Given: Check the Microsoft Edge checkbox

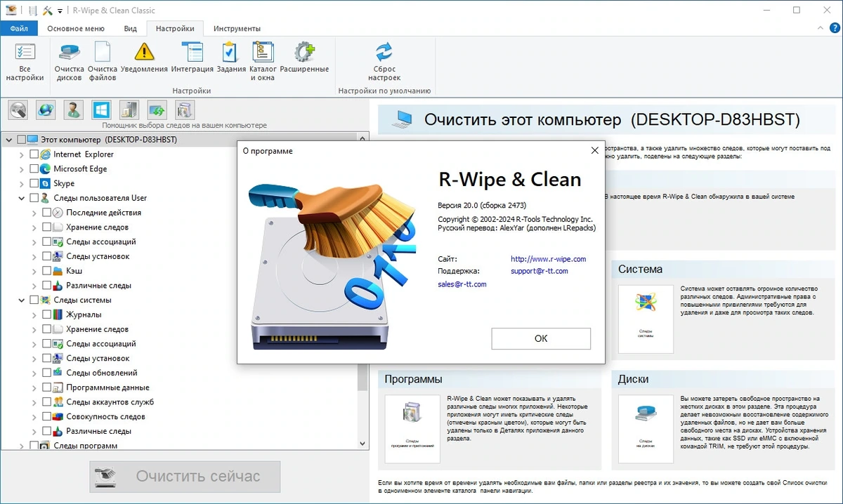Looking at the screenshot, I should (x=34, y=169).
